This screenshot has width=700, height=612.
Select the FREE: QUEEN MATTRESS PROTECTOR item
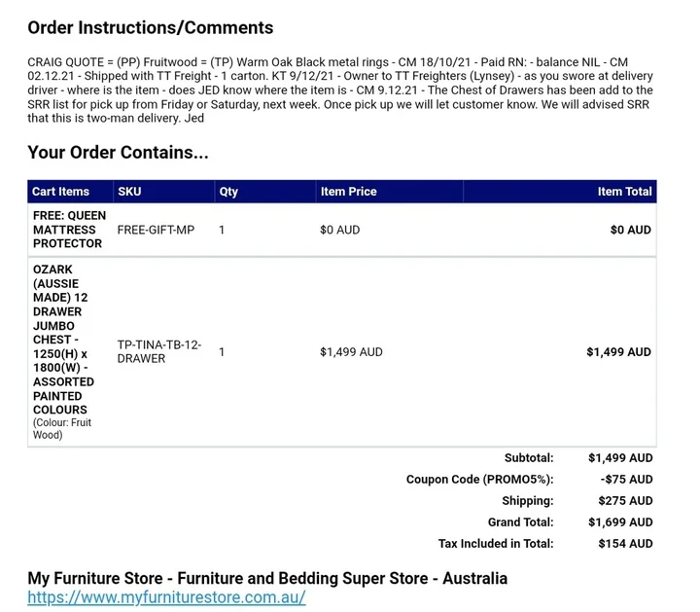[x=69, y=230]
